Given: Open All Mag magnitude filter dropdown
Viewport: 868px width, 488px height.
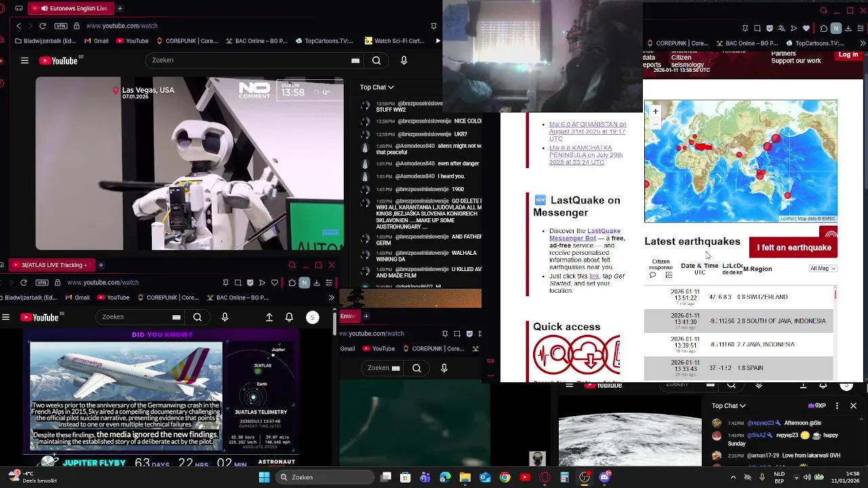Looking at the screenshot, I should point(823,268).
